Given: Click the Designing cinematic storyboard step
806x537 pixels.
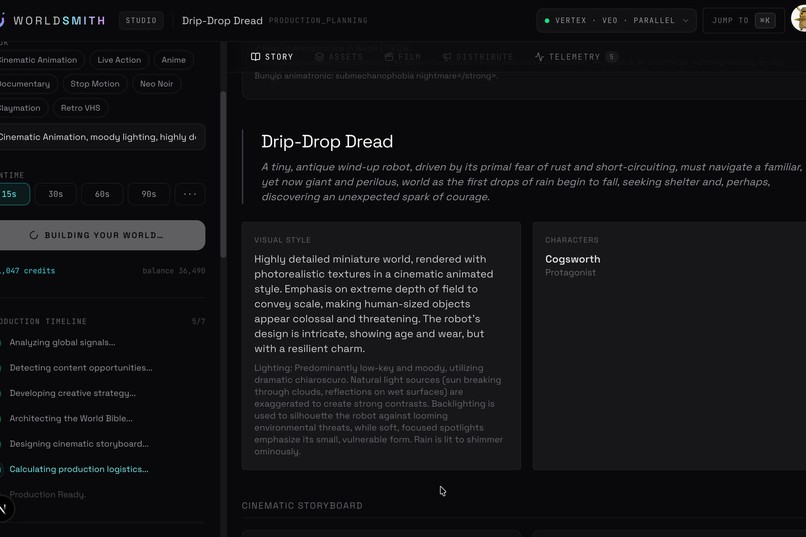Looking at the screenshot, I should click(x=79, y=444).
